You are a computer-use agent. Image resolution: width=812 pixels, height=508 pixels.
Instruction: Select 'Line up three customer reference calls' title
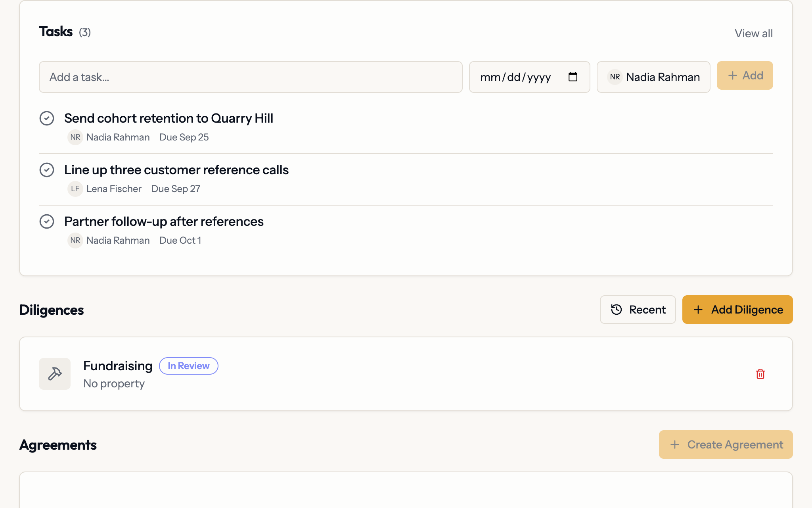coord(176,170)
